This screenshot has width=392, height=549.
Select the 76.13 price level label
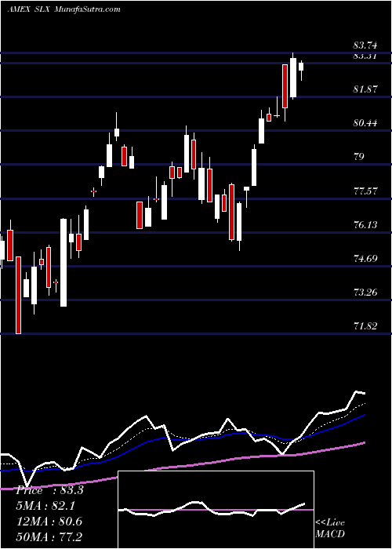tap(365, 224)
